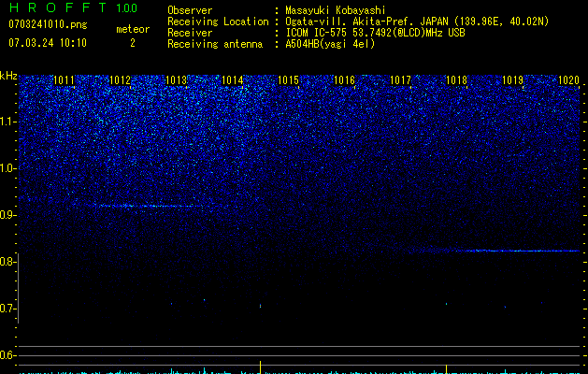This screenshot has width=588, height=374.
Task: Click the observer name Masayuki Kobayashi
Action: (336, 10)
